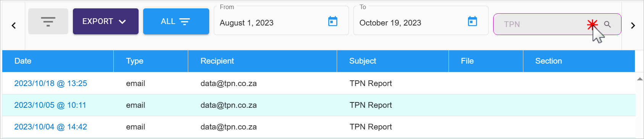Open the 2023/10/18 @ 13:25 entry link
The image size is (644, 139).
51,83
